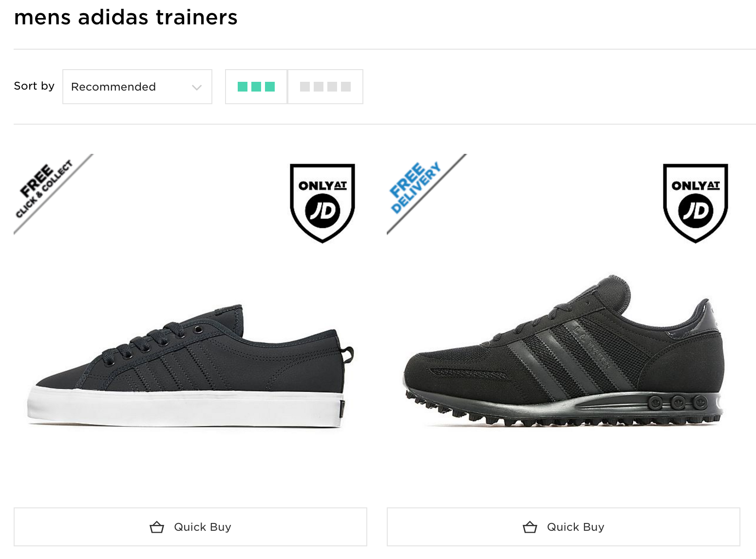Click the Sort by label

click(x=34, y=86)
